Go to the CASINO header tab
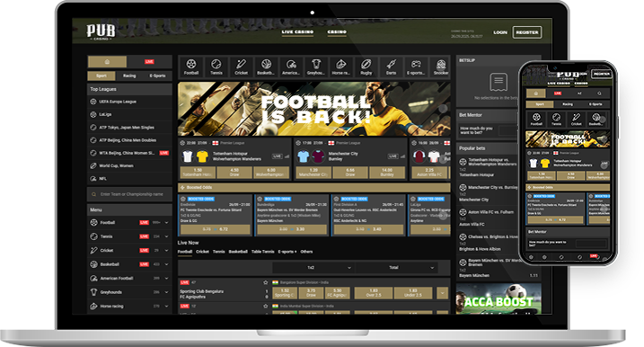This screenshot has width=644, height=347. coord(337,32)
